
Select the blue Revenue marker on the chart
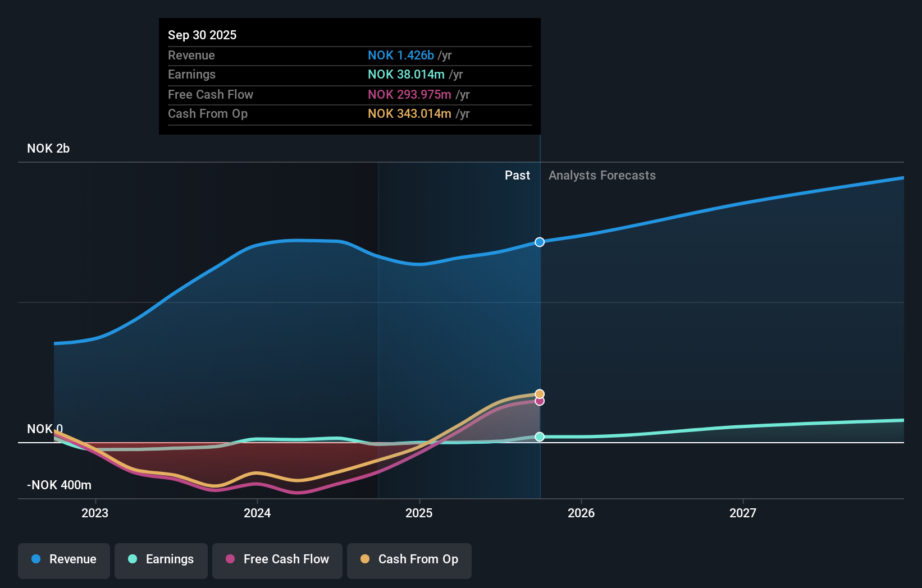point(540,242)
